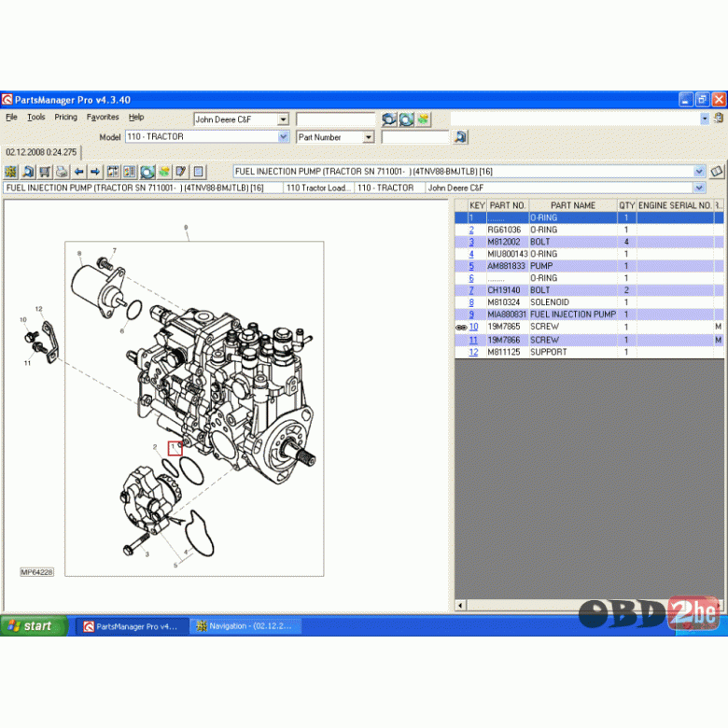The image size is (728, 728).
Task: Click second disc icon in top row
Action: click(x=406, y=119)
